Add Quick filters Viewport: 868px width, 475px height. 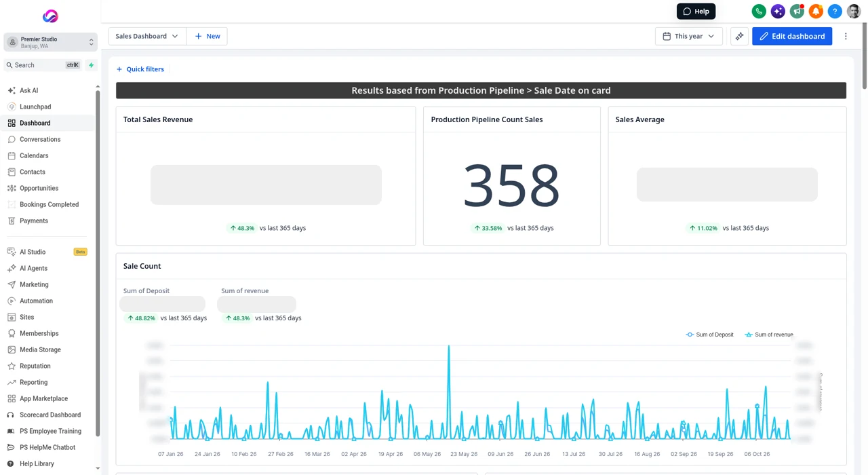tap(140, 69)
